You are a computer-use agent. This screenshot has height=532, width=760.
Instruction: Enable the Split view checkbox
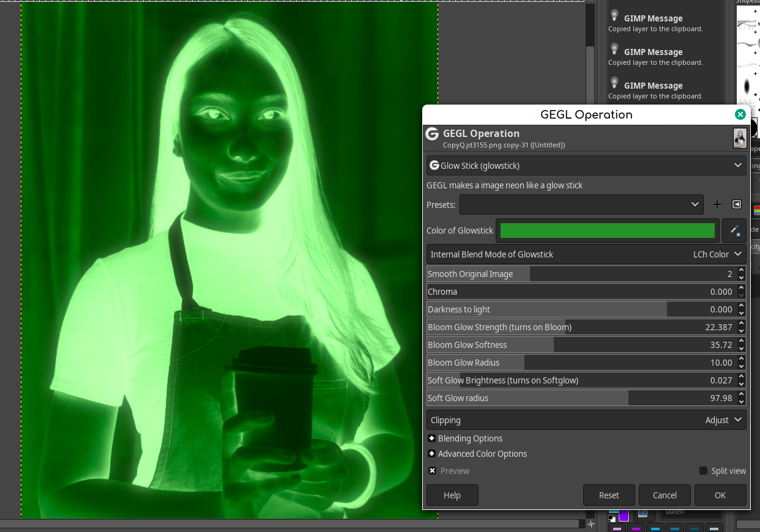[704, 471]
